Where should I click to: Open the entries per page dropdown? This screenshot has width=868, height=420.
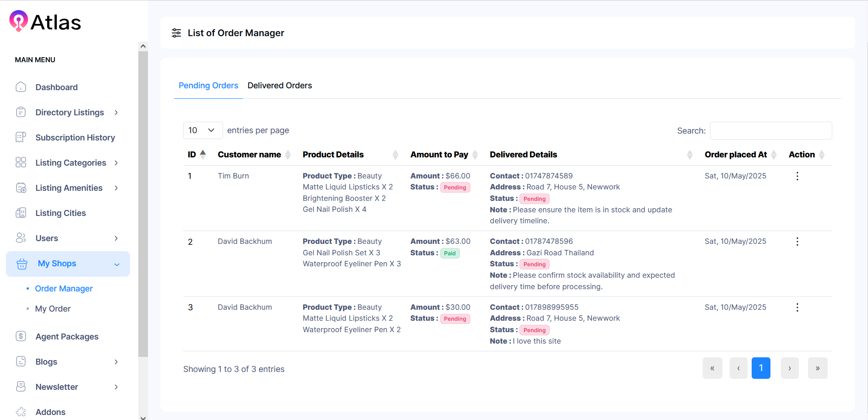pyautogui.click(x=202, y=130)
